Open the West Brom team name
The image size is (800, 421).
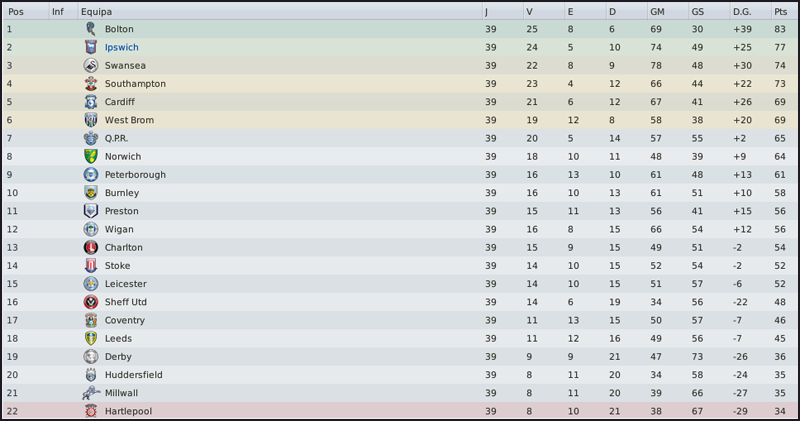128,121
